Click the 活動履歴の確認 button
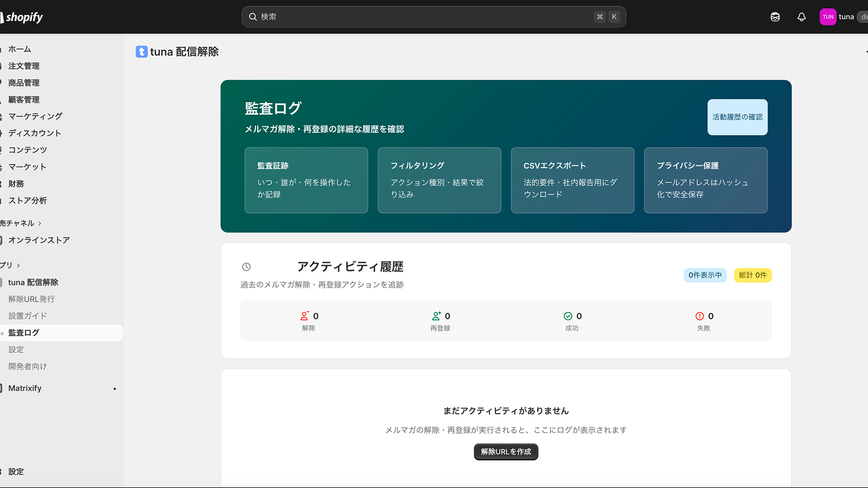This screenshot has height=488, width=868. [737, 117]
